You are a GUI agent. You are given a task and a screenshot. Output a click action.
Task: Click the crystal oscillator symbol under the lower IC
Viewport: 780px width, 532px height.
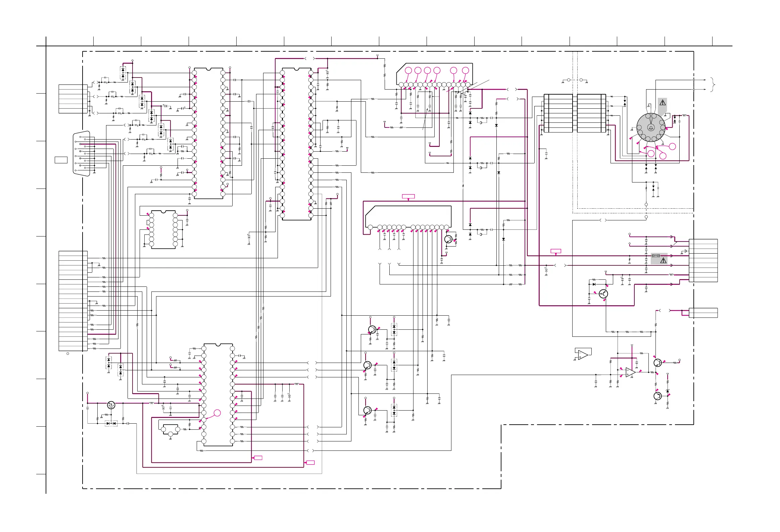click(170, 430)
